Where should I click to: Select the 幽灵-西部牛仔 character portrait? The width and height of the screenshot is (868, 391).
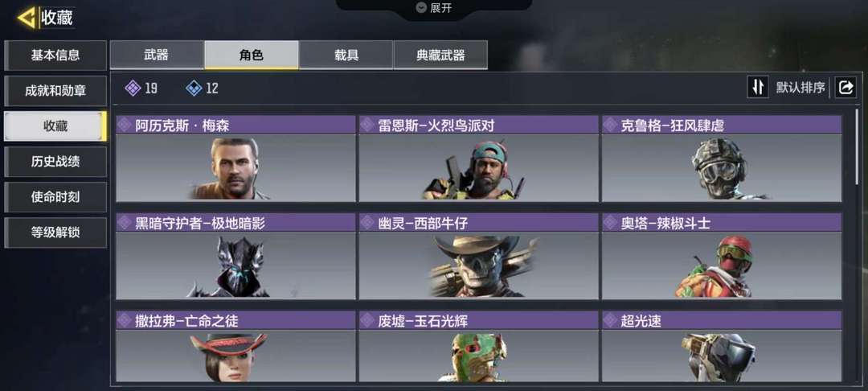click(x=479, y=265)
